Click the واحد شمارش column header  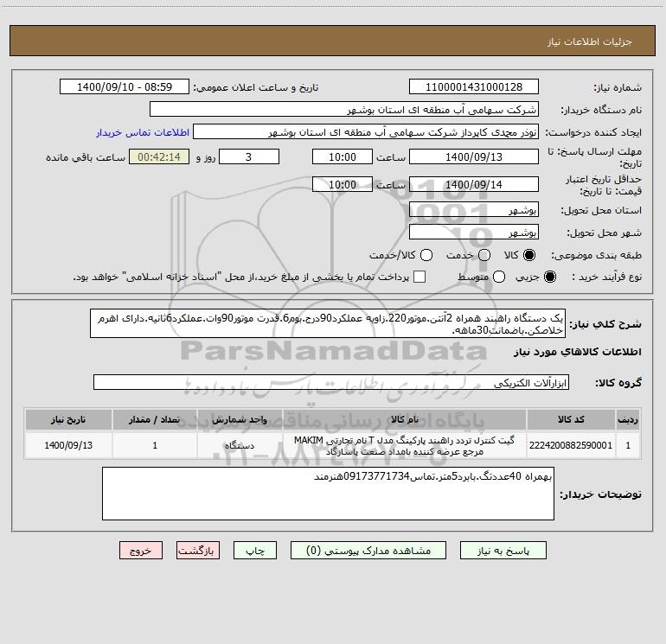tap(240, 419)
